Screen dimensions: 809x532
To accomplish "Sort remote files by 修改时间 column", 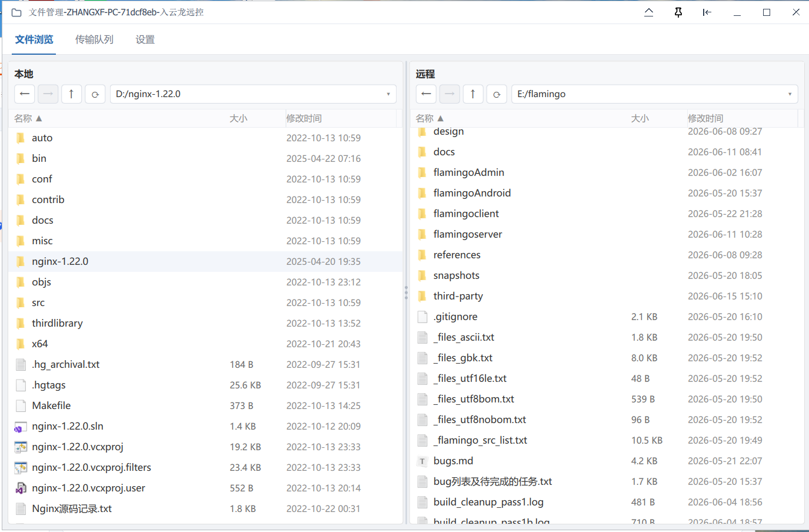I will click(705, 118).
